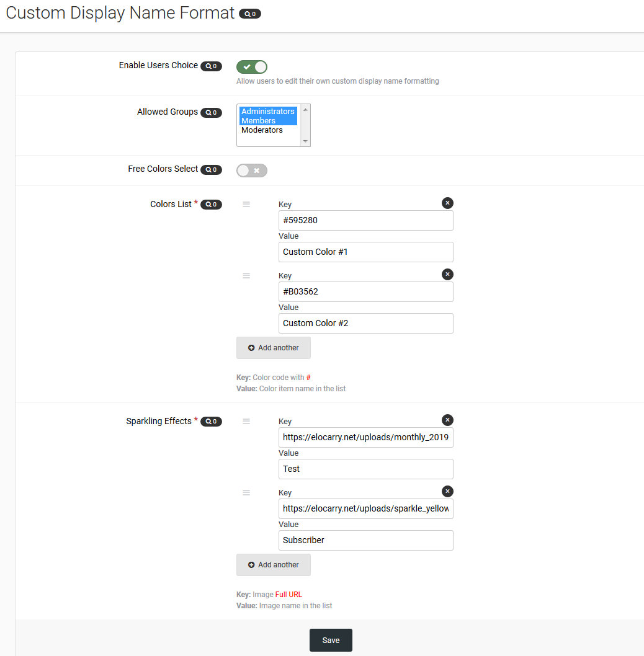Click the 'Color item name in the list' hint
644x656 pixels.
[302, 389]
